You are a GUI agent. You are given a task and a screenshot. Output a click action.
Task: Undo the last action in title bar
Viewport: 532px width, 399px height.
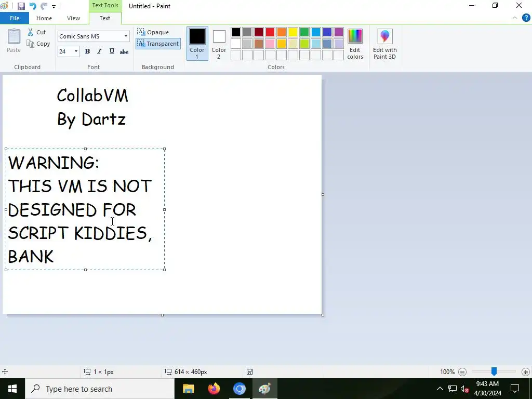(x=33, y=6)
